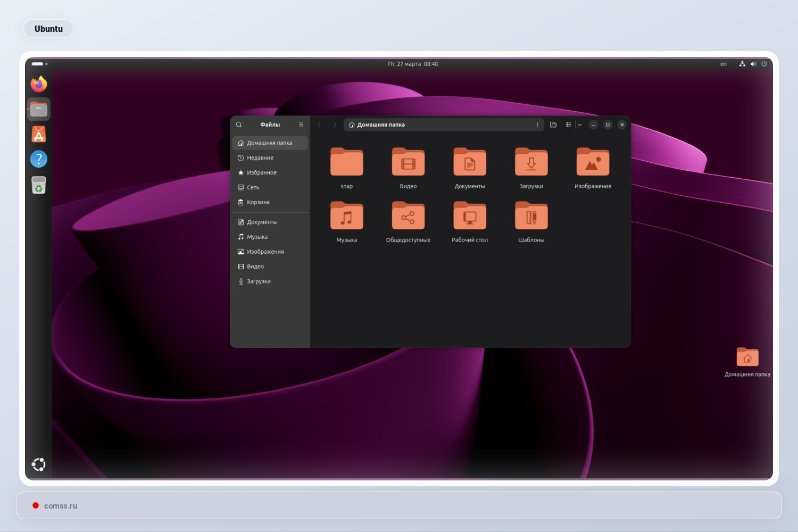The width and height of the screenshot is (798, 532).
Task: Open the Музыка folder
Action: 346,216
